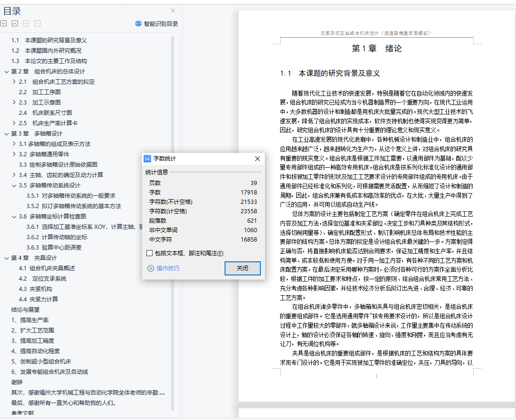Select 3.5.1 对多轴箱传动系统的一般要求
Screen dimensions: 516x420
pos(71,196)
